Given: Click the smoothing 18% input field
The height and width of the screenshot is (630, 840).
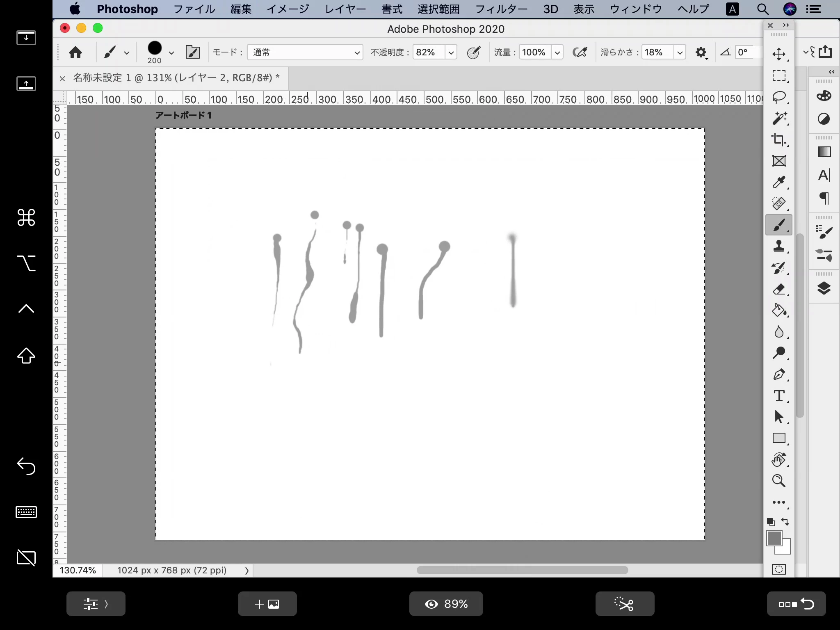Looking at the screenshot, I should 657,52.
